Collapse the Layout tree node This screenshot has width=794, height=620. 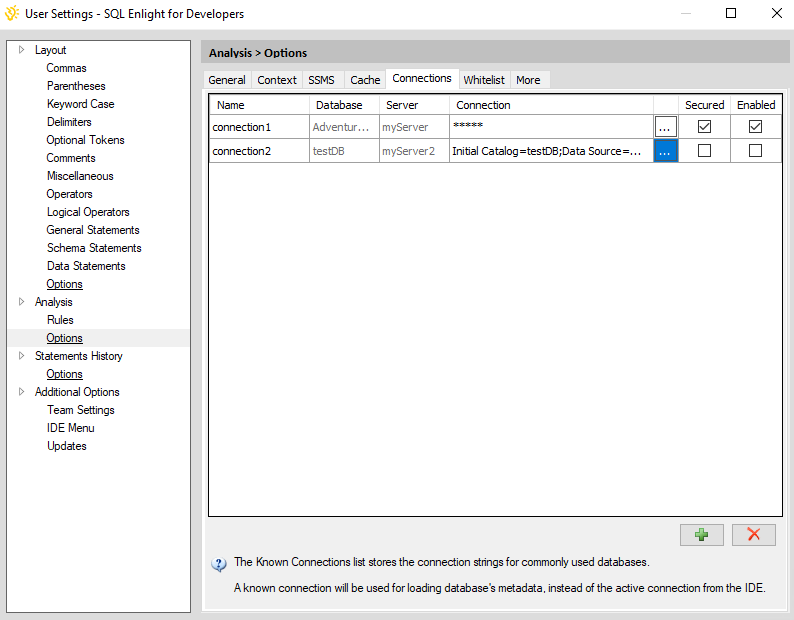point(21,50)
